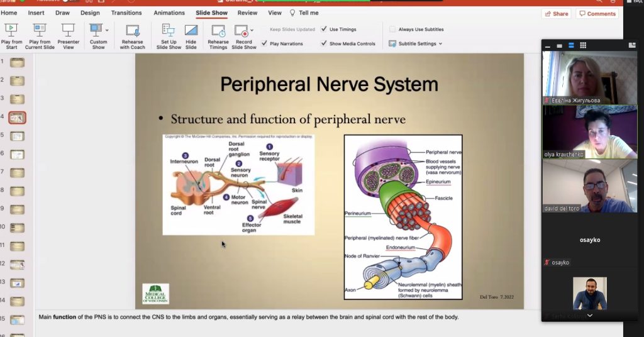This screenshot has height=337, width=644.
Task: Start show with Play from Current Slide
Action: coord(40,30)
